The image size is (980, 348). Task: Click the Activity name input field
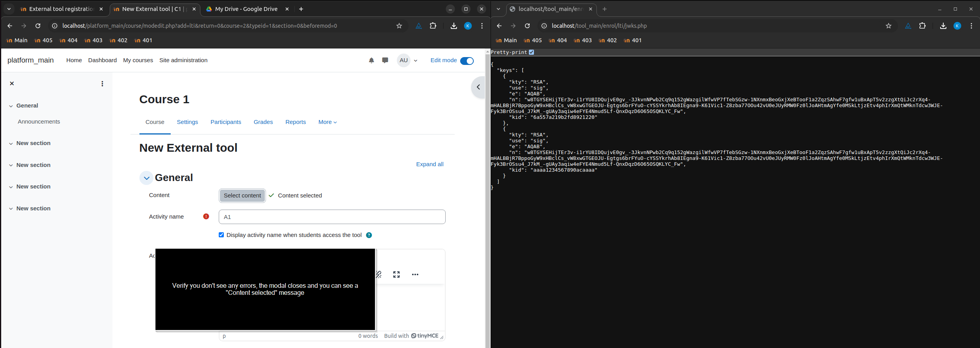click(x=332, y=217)
